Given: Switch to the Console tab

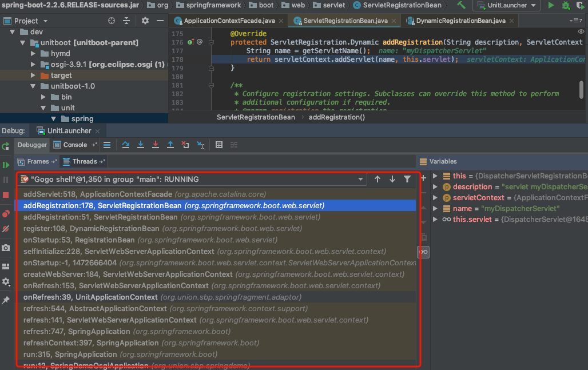Looking at the screenshot, I should point(75,145).
